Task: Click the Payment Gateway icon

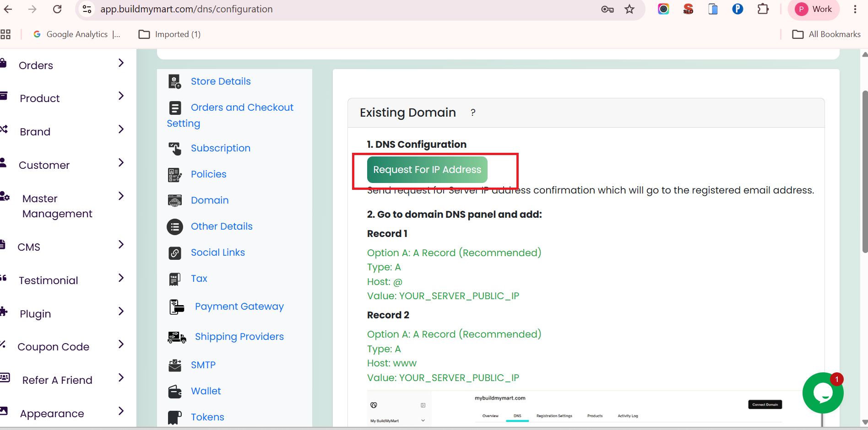Action: point(177,307)
